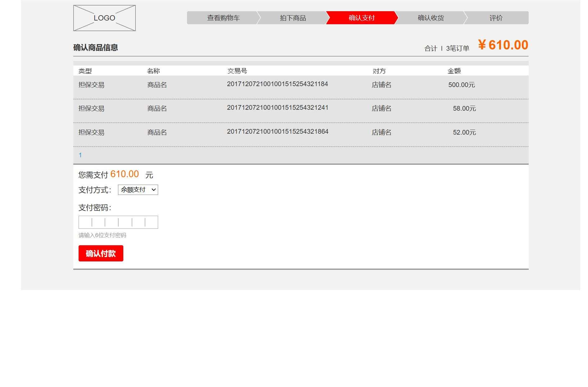The height and width of the screenshot is (387, 588).
Task: Click the LOGO placeholder image
Action: [104, 18]
